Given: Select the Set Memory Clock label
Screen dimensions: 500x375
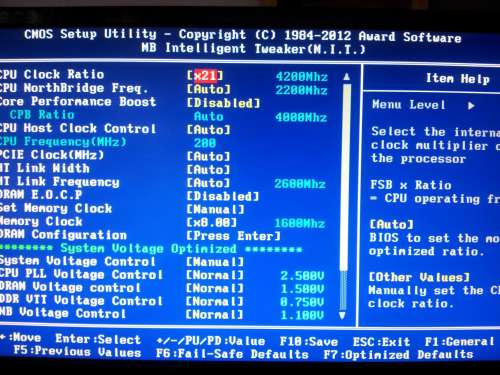Looking at the screenshot, I should (56, 208).
